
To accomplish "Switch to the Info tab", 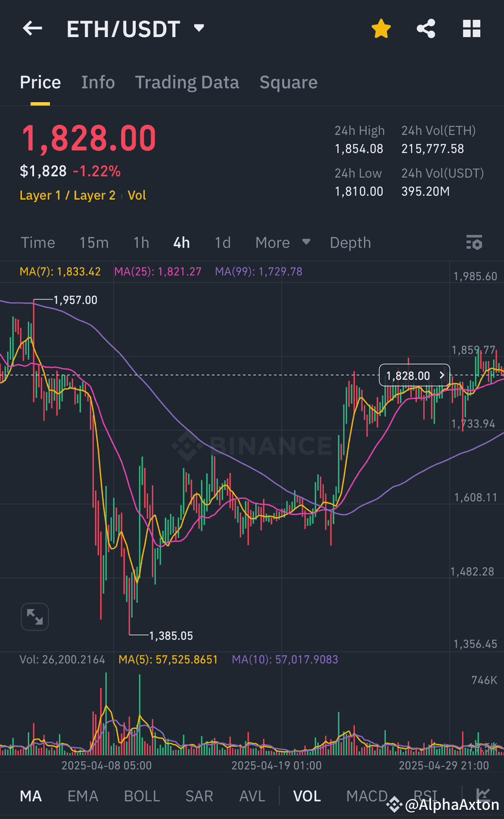I will tap(98, 82).
